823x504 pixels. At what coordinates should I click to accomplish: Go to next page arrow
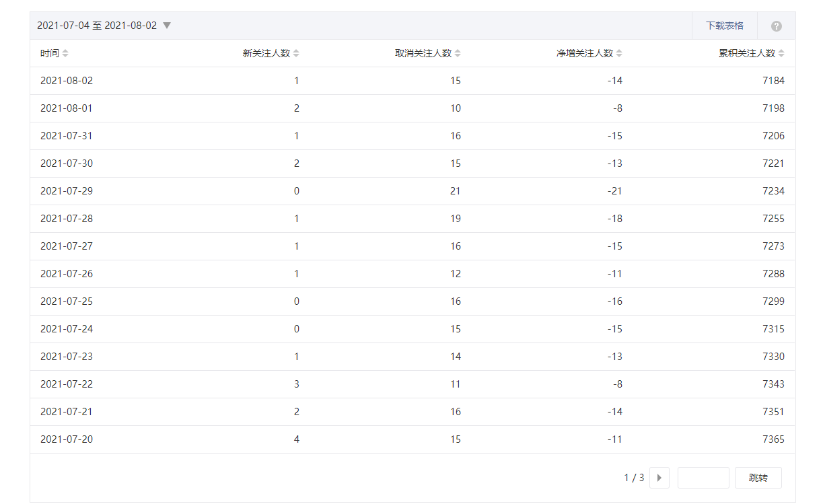click(x=659, y=478)
